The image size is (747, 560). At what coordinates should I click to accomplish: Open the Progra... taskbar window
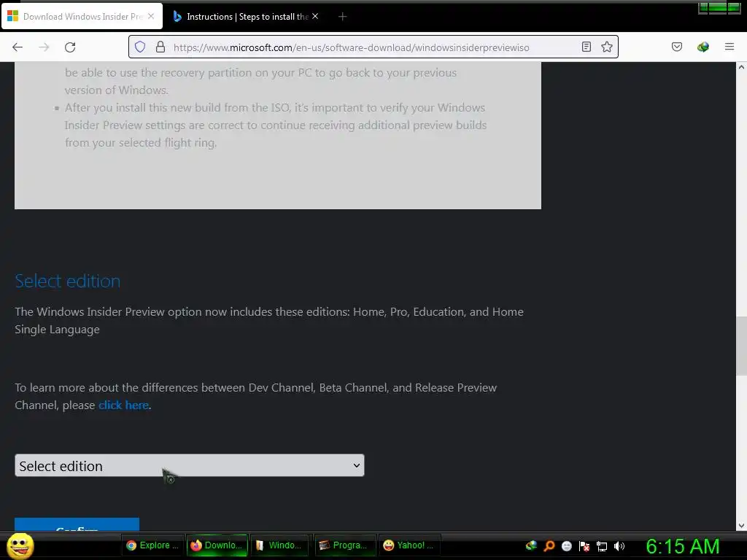(344, 545)
